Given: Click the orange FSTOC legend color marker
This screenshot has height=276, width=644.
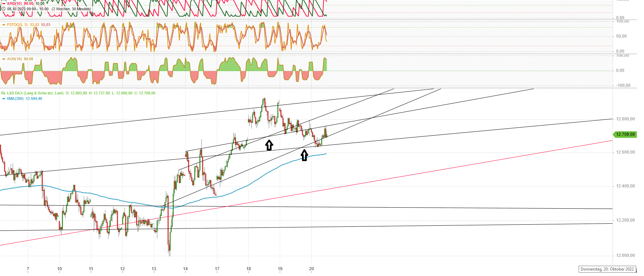Looking at the screenshot, I should [x=4, y=25].
